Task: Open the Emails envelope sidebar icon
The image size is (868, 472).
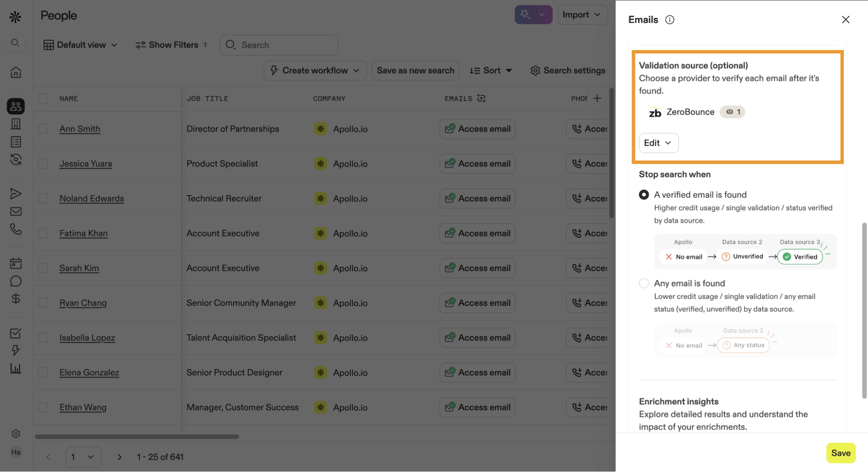Action: click(16, 212)
